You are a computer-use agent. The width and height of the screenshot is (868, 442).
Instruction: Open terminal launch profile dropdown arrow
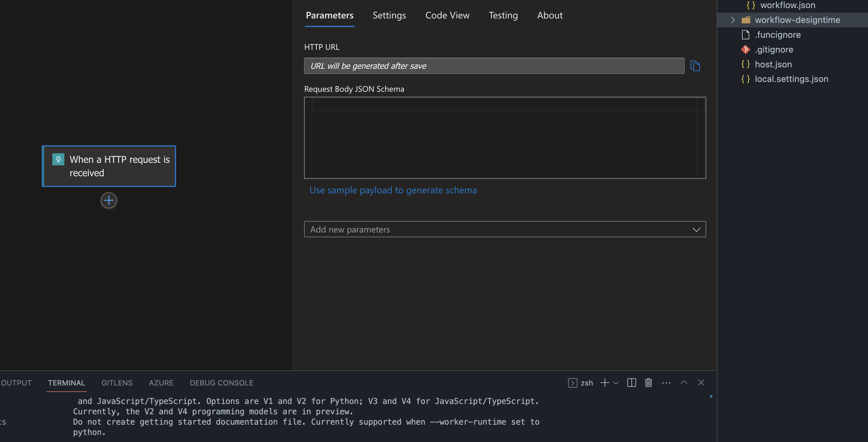click(616, 383)
